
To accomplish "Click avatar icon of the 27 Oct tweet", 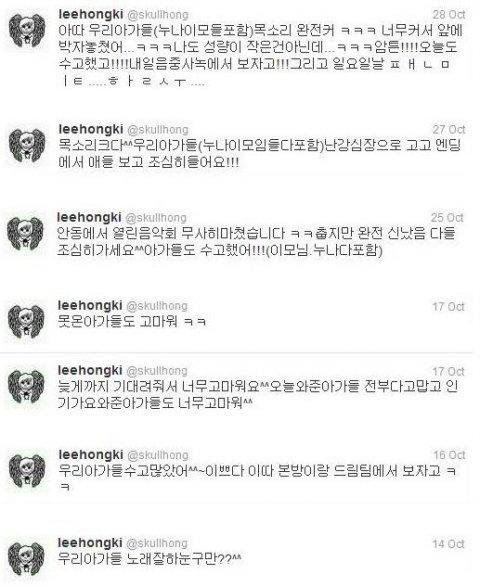I will [27, 145].
